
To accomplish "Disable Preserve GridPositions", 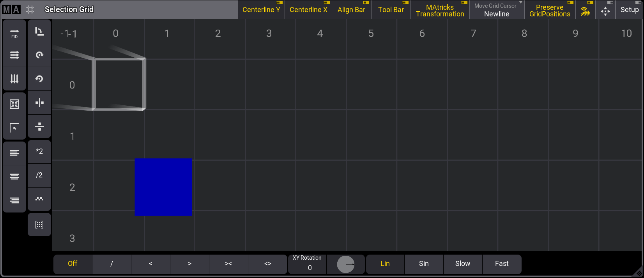I will tap(550, 11).
